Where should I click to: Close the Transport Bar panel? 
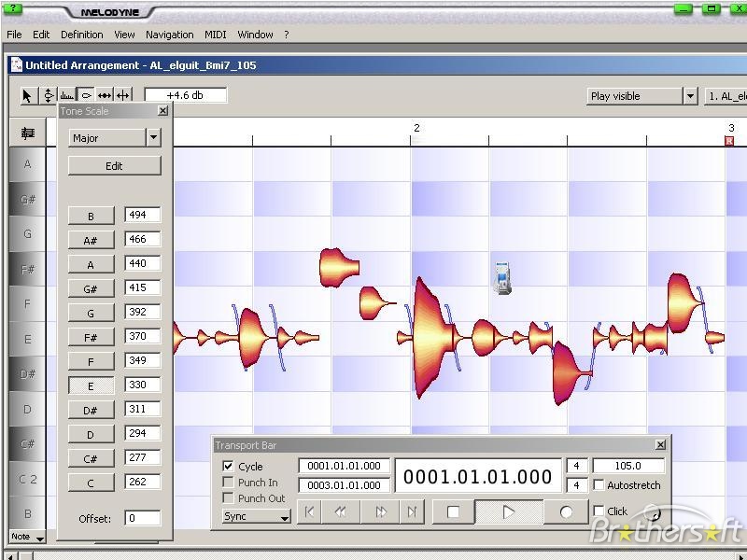pyautogui.click(x=660, y=445)
